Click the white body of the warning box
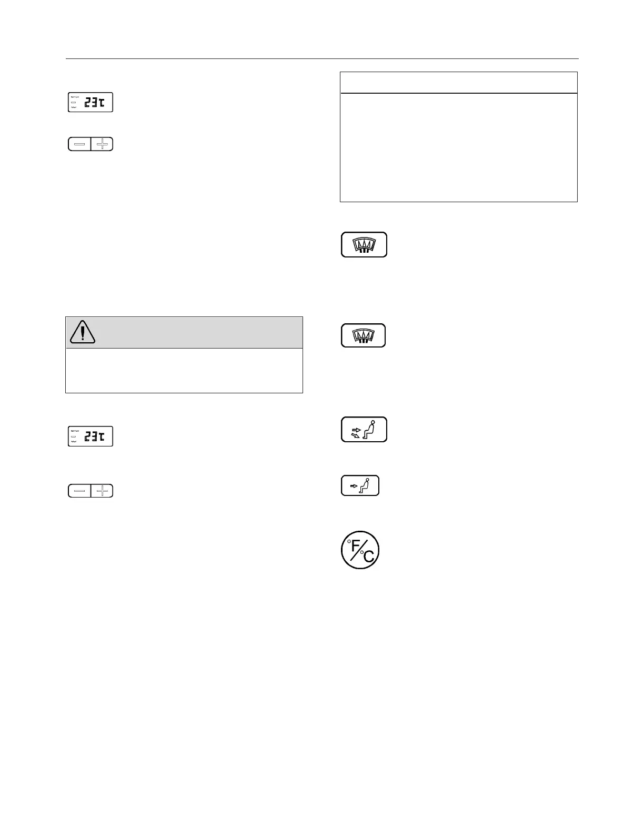This screenshot has height=834, width=644. tap(184, 370)
